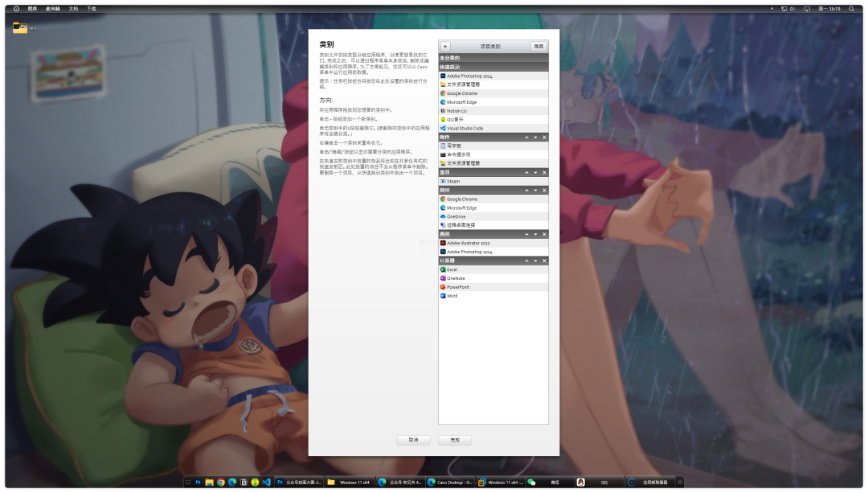Select Google Chrome under 网络
Viewport: 868px width, 493px height.
(x=493, y=199)
